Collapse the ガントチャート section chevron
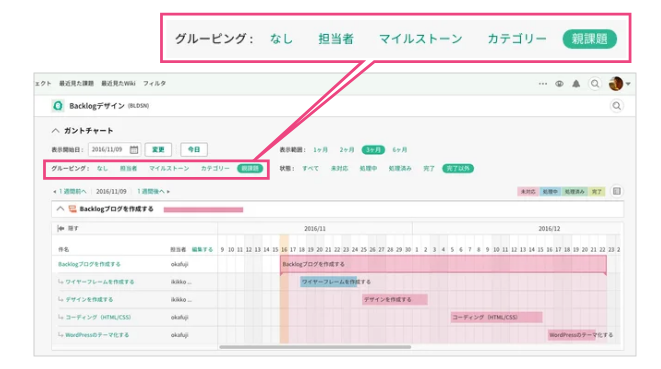This screenshot has height=369, width=661. click(x=55, y=131)
